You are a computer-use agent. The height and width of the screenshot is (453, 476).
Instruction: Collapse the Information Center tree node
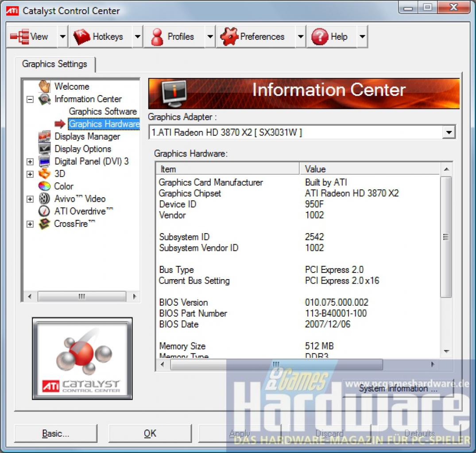tap(30, 100)
